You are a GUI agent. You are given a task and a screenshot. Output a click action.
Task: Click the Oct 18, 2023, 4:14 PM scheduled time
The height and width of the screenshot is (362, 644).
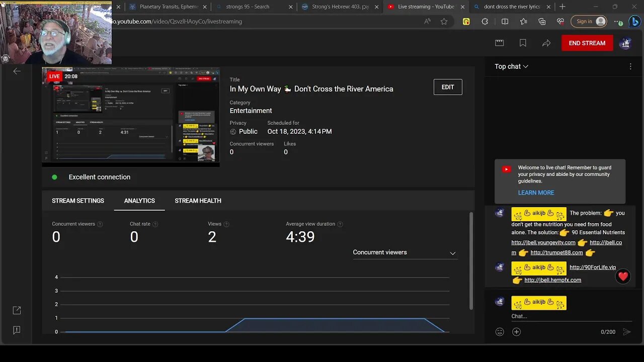click(x=299, y=132)
